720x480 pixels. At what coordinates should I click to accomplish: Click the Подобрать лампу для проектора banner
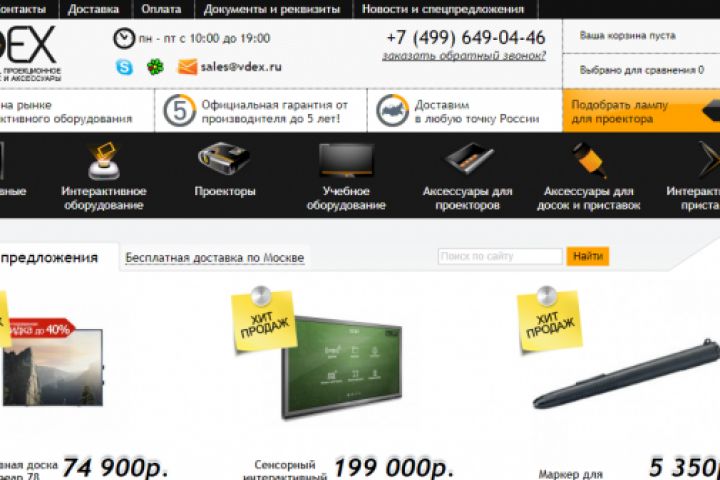(x=641, y=111)
